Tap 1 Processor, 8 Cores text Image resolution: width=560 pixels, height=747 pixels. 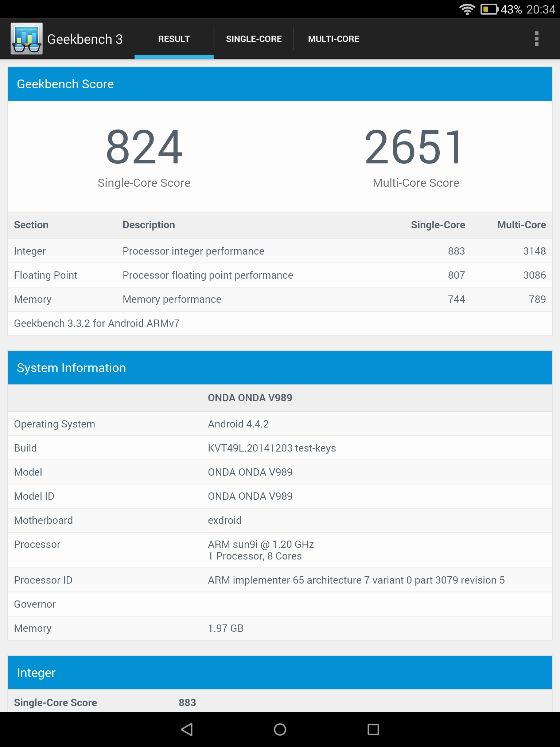pos(255,556)
